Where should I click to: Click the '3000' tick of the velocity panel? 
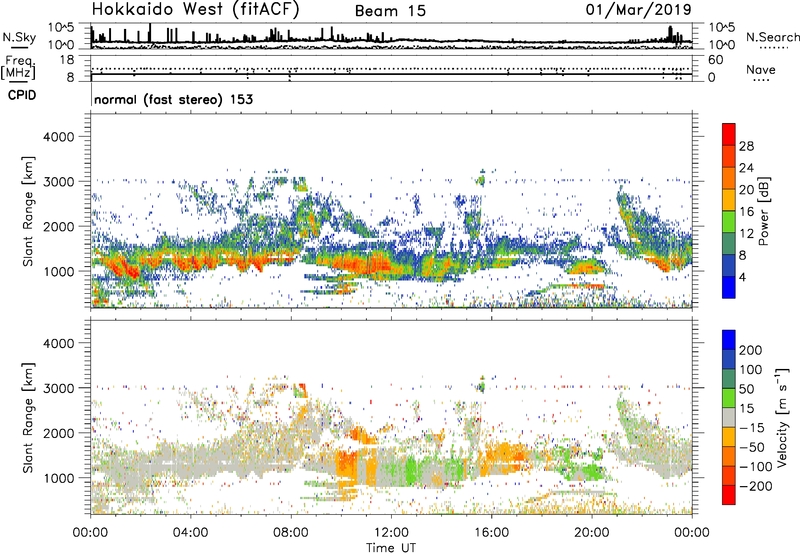(x=58, y=388)
